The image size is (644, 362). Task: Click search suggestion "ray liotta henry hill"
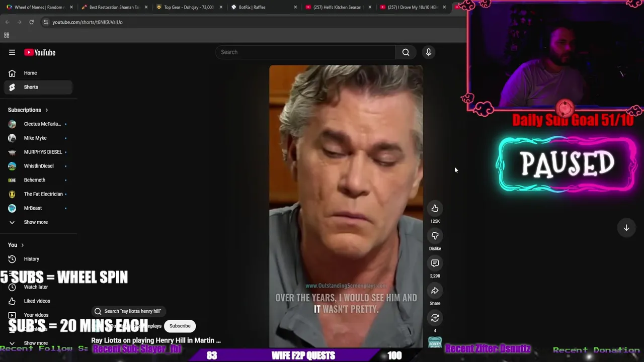(x=128, y=311)
